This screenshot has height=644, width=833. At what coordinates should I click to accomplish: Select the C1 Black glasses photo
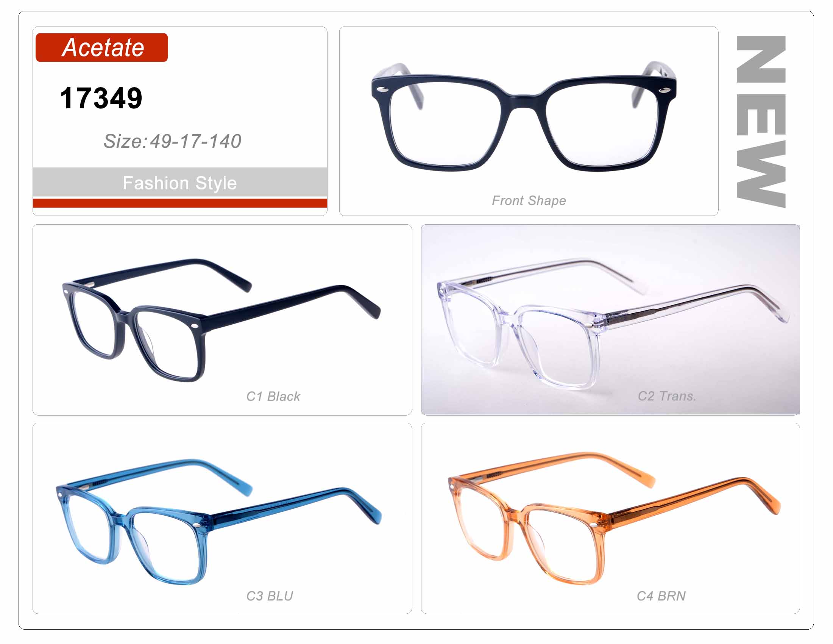pos(221,320)
